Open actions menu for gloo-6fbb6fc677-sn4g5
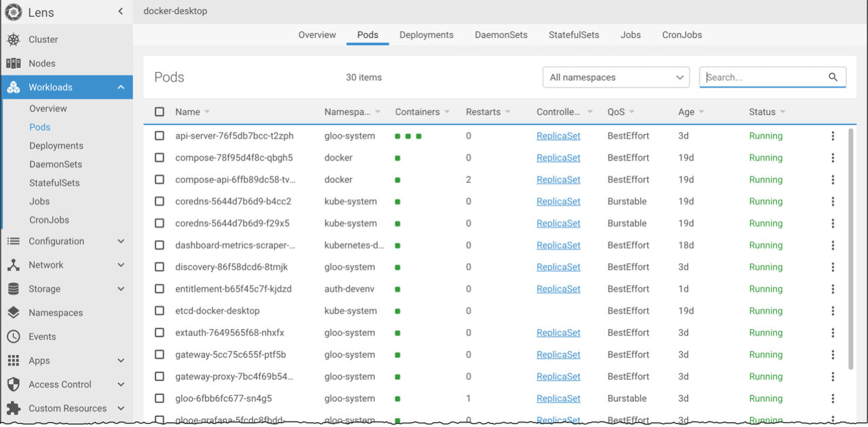Image resolution: width=868 pixels, height=427 pixels. 833,398
